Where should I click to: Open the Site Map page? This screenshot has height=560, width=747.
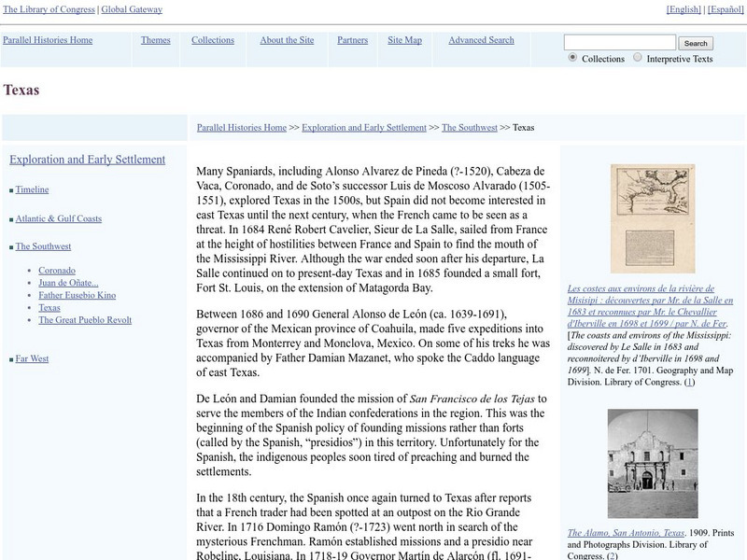[x=403, y=40]
